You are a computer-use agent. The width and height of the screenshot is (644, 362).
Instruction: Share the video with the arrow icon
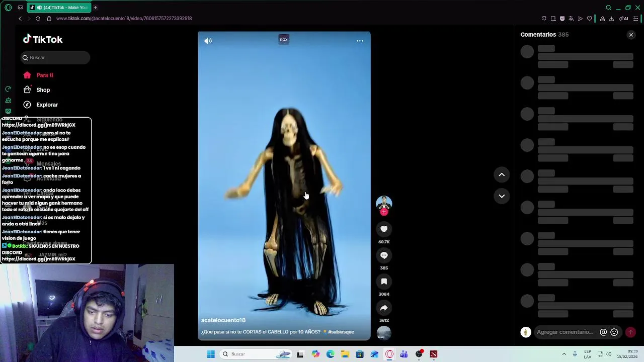[x=384, y=308]
